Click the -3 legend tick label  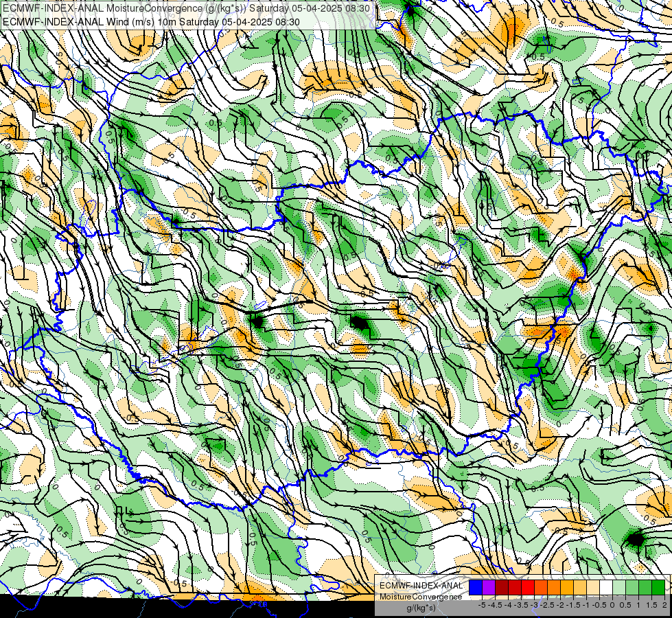pos(535,605)
